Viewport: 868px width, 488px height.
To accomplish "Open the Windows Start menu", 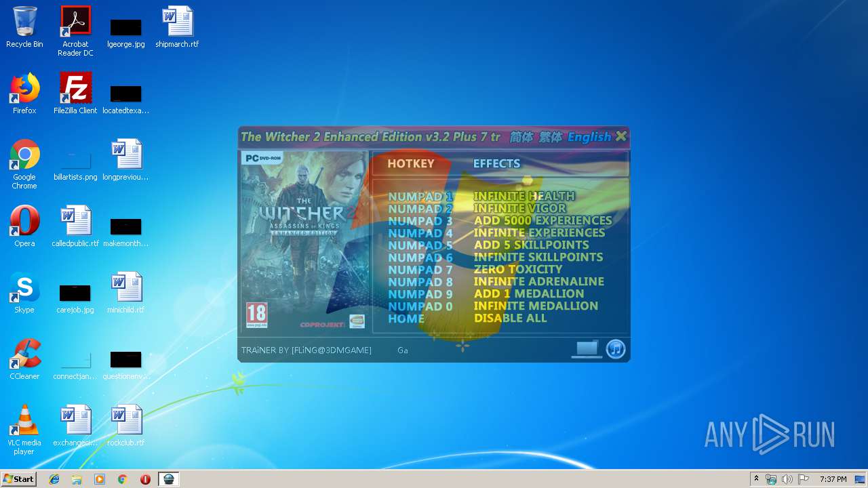I will pos(18,479).
